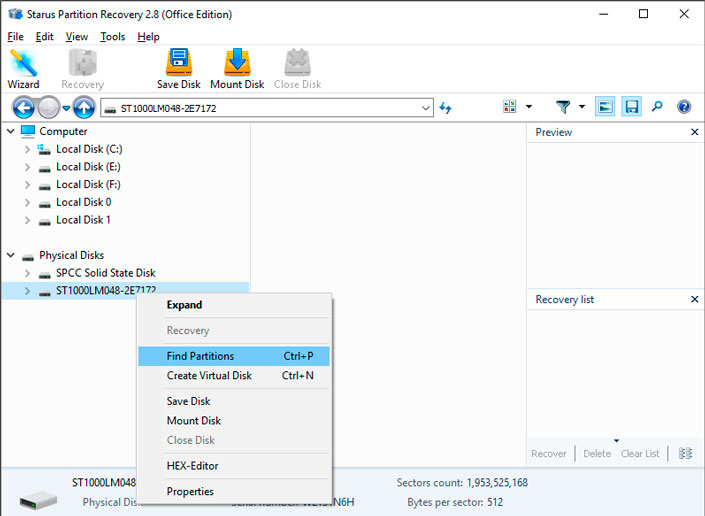Image resolution: width=705 pixels, height=516 pixels.
Task: Expand Local Disk (F:) node
Action: click(27, 185)
